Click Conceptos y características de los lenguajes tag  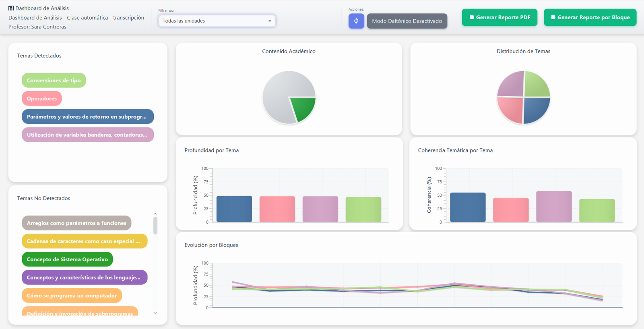[x=85, y=277]
